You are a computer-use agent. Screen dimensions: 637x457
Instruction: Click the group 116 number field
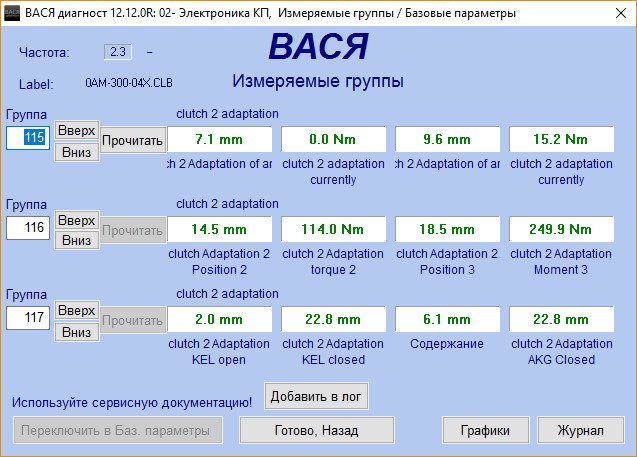click(x=28, y=228)
